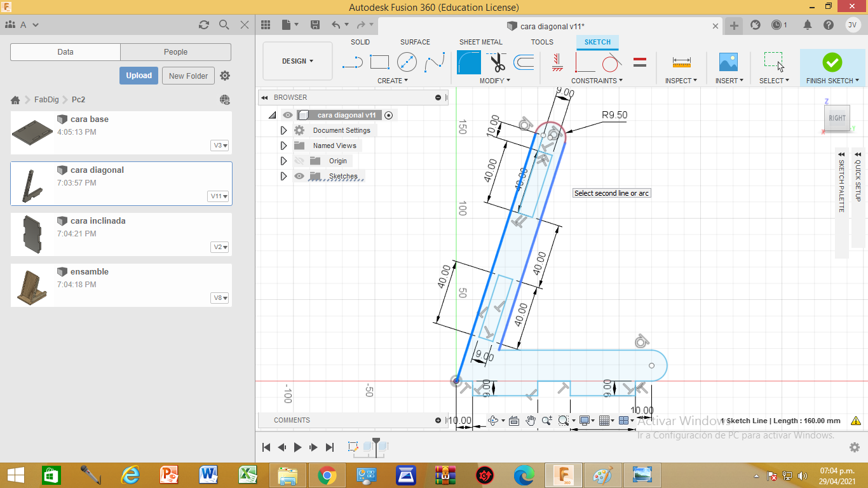Screen dimensions: 868x488
Task: Undo the last action
Action: tap(336, 25)
